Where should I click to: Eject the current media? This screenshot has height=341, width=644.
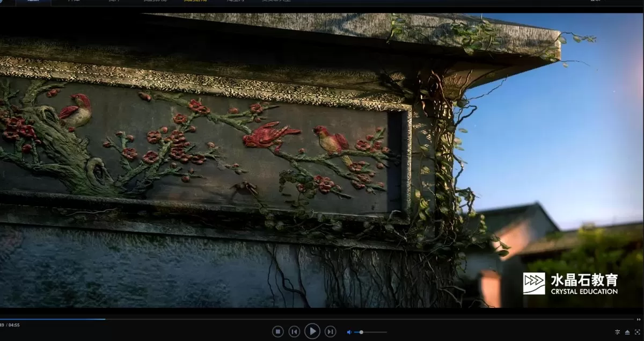627,332
